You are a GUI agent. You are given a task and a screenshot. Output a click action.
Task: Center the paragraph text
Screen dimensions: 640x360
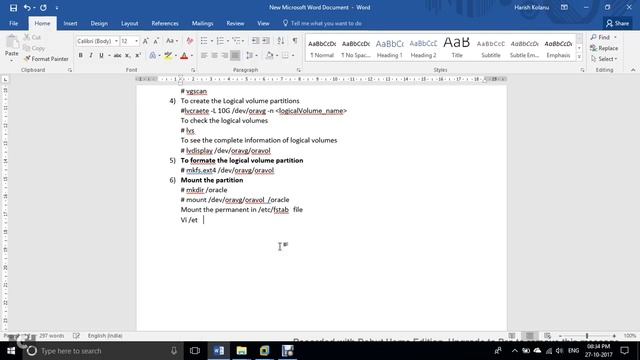coord(214,55)
